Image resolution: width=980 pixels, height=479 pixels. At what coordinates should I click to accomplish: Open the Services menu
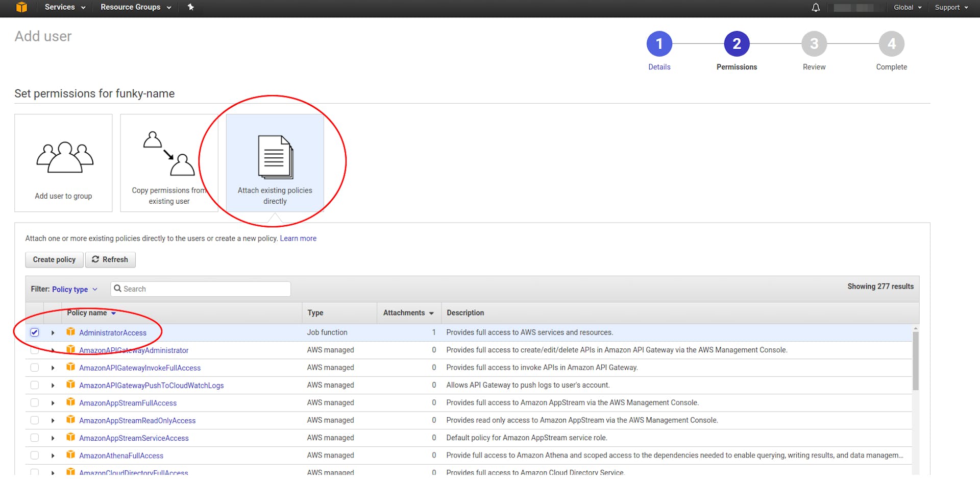(x=65, y=7)
